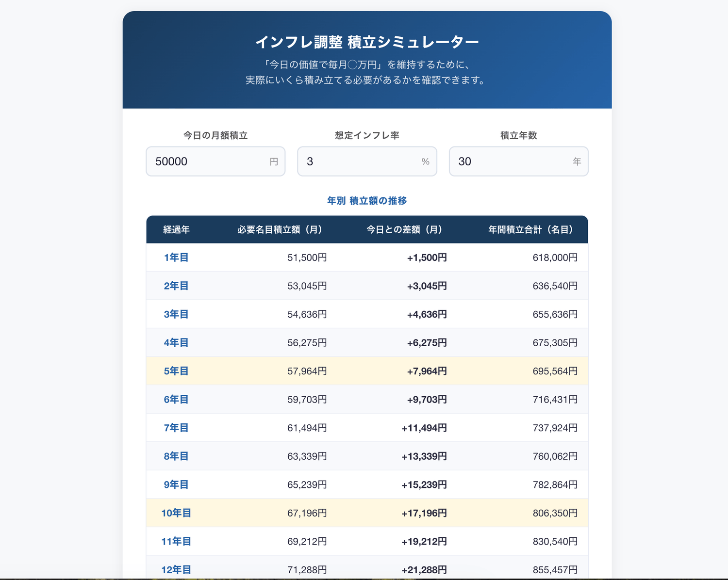Click the 59,703円 monthly amount cell
Screen dimensions: 728x580
point(307,400)
